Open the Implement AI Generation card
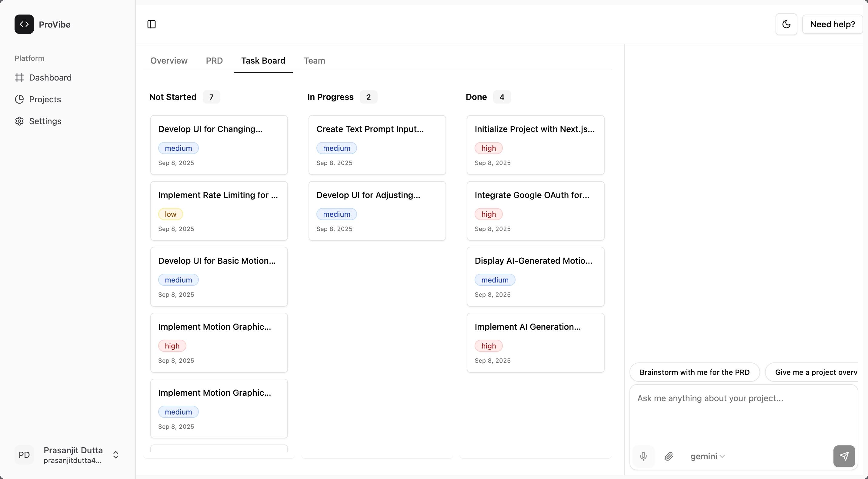The image size is (868, 479). click(x=536, y=343)
